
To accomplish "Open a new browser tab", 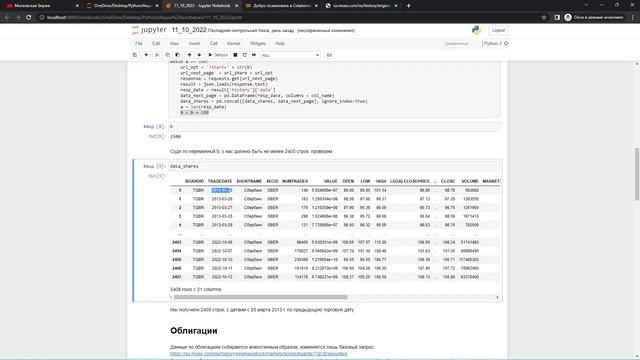I will tap(409, 6).
